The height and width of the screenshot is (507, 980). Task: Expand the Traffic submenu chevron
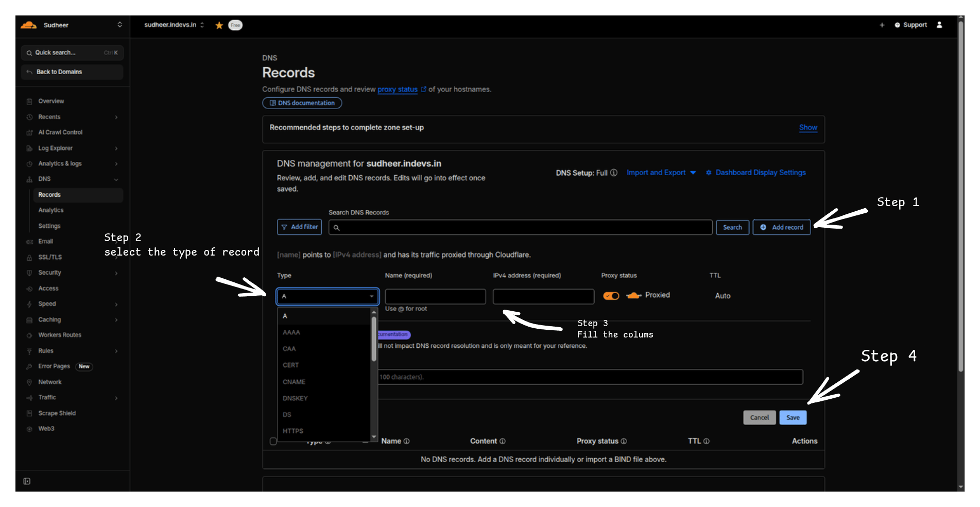click(116, 398)
